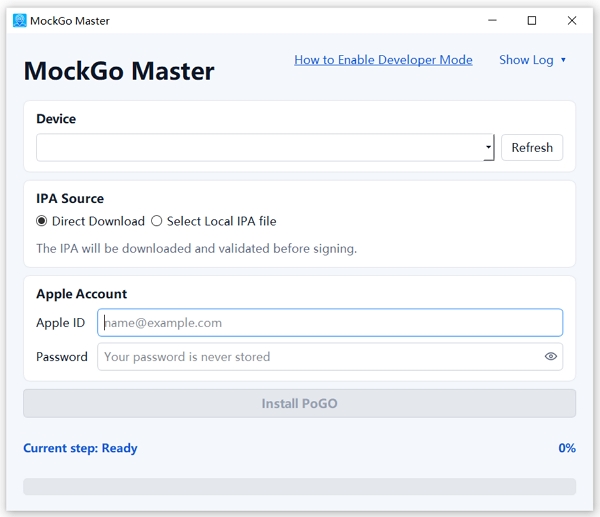Maximize the MockGo Master window
The height and width of the screenshot is (517, 600).
(x=532, y=20)
